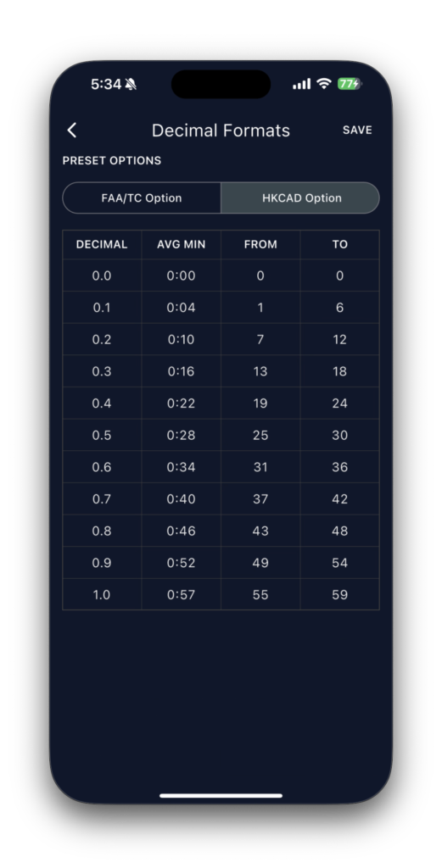The height and width of the screenshot is (868, 442).
Task: Select the 0.5 decimal row cell
Action: 102,435
